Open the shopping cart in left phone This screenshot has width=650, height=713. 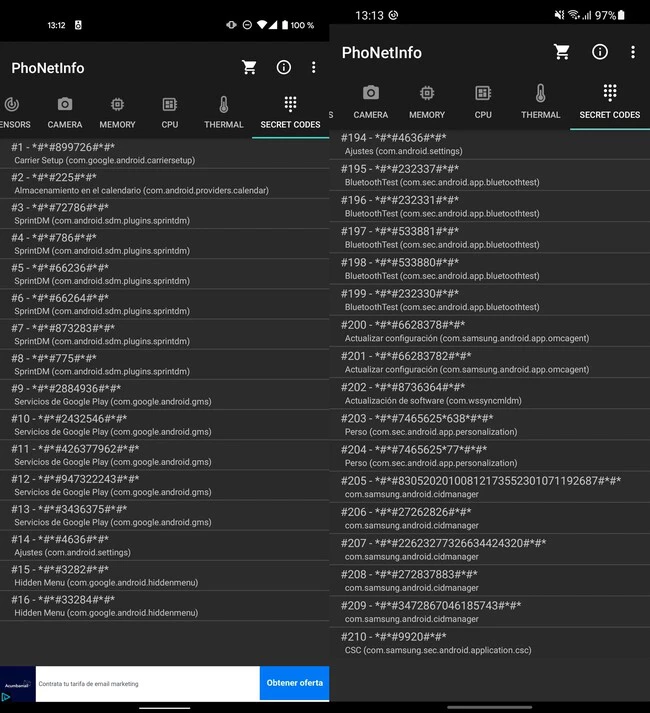249,67
